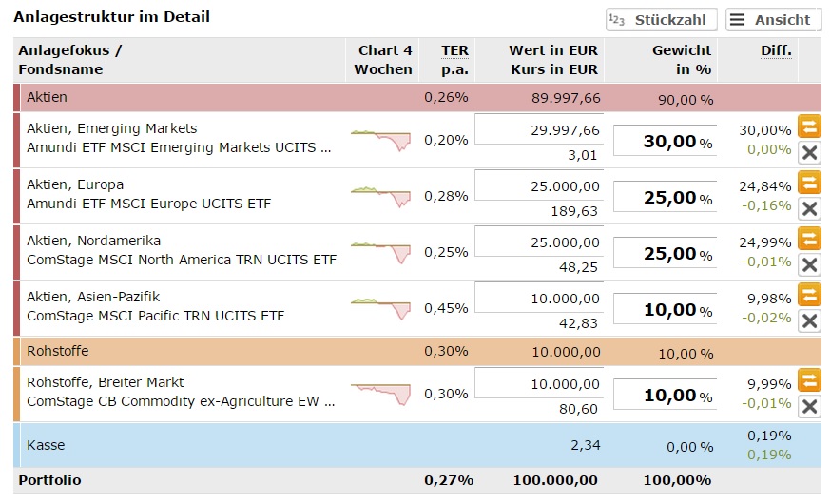Screen dimensions: 831x504
Task: Open the Ansicht view menu
Action: 773,20
